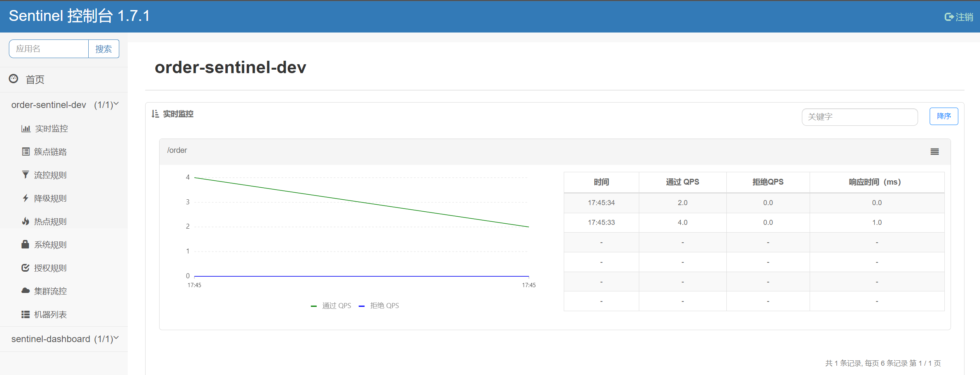Open the /order chart options hamburger icon
The width and height of the screenshot is (980, 375).
935,151
